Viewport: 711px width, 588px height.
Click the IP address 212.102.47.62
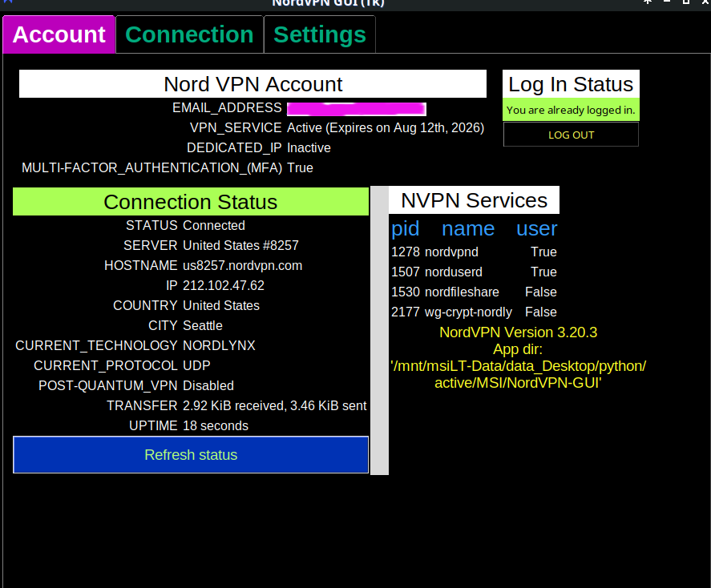(224, 285)
